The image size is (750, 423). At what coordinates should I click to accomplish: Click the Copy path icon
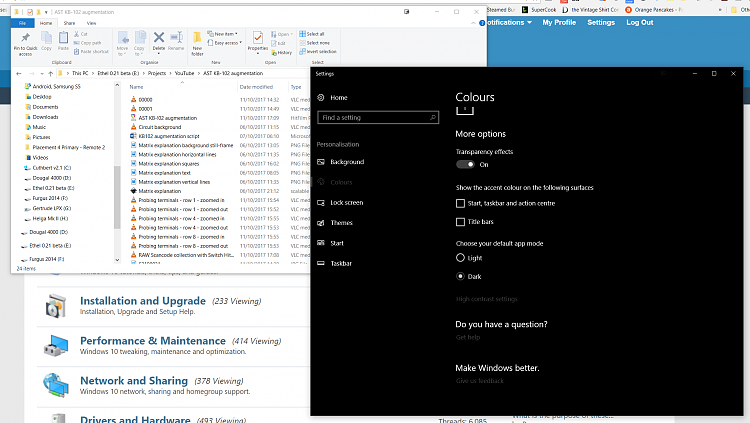[x=77, y=43]
